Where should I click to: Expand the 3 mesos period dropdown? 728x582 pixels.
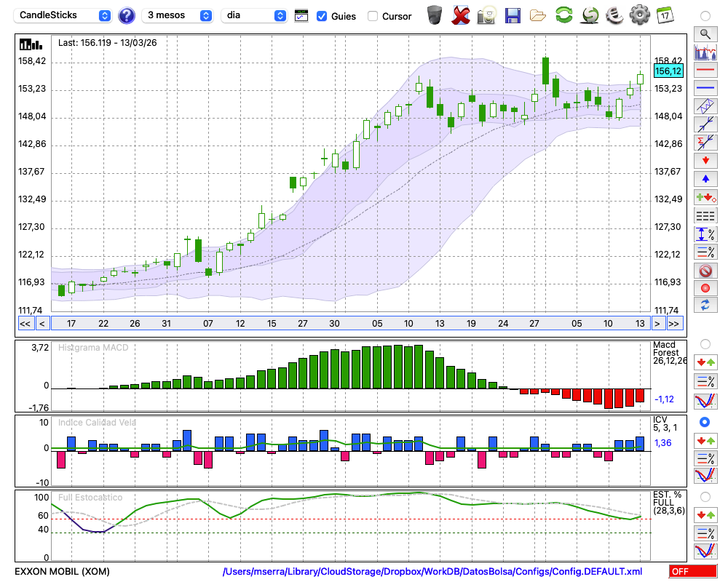pyautogui.click(x=178, y=15)
